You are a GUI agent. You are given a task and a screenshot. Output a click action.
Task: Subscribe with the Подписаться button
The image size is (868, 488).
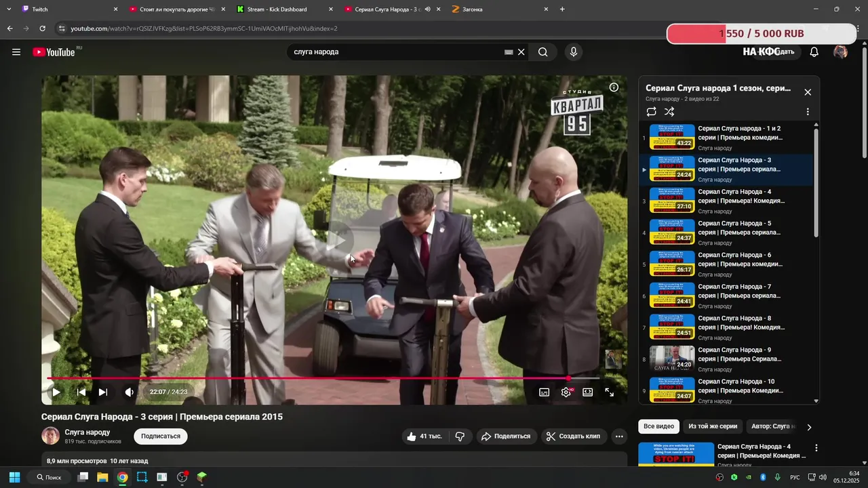(161, 436)
